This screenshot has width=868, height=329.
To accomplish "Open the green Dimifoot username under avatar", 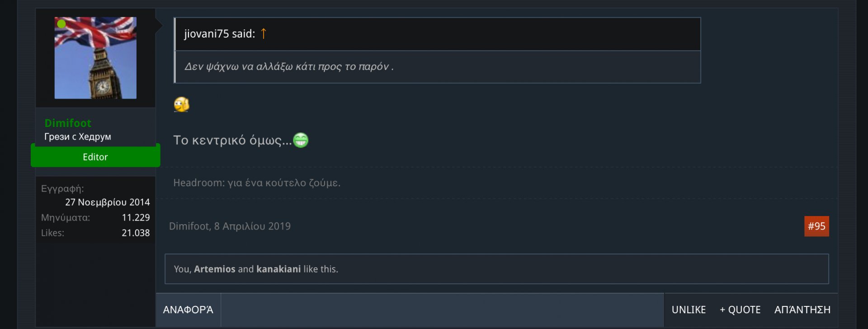I will 68,123.
